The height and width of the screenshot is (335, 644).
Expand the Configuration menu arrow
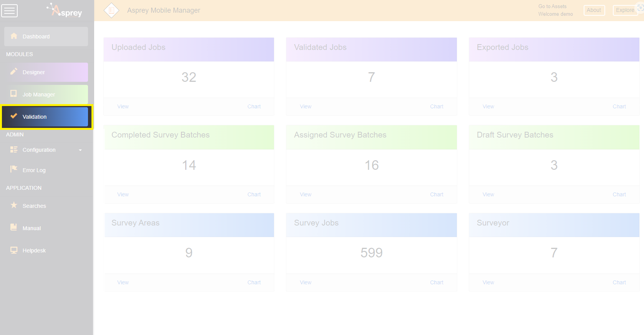click(80, 150)
